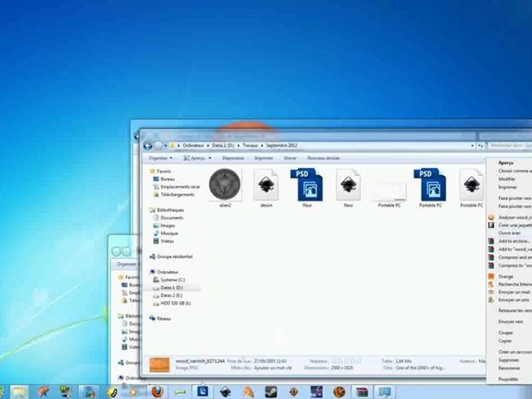This screenshot has width=532, height=399.
Task: Start Diaporama from the toolbar
Action: point(233,158)
